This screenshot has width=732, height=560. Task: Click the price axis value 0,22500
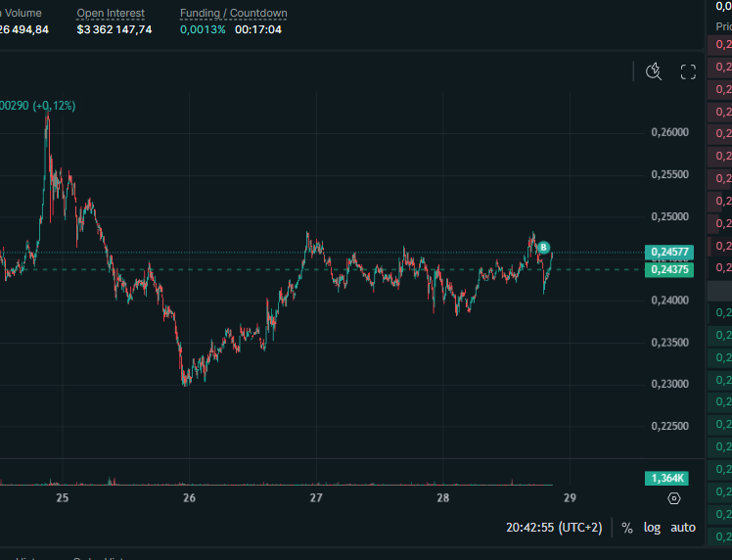click(x=670, y=426)
